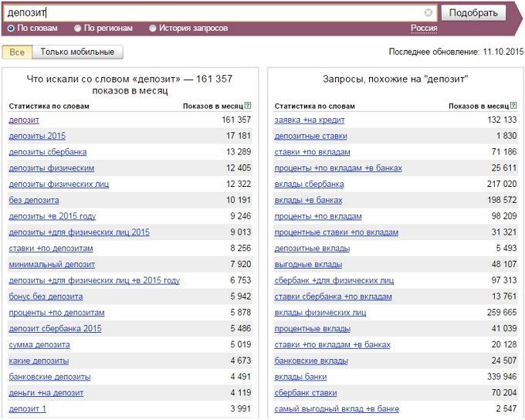Open the 'вклады физических лиц' link
The image size is (525, 420).
point(320,313)
